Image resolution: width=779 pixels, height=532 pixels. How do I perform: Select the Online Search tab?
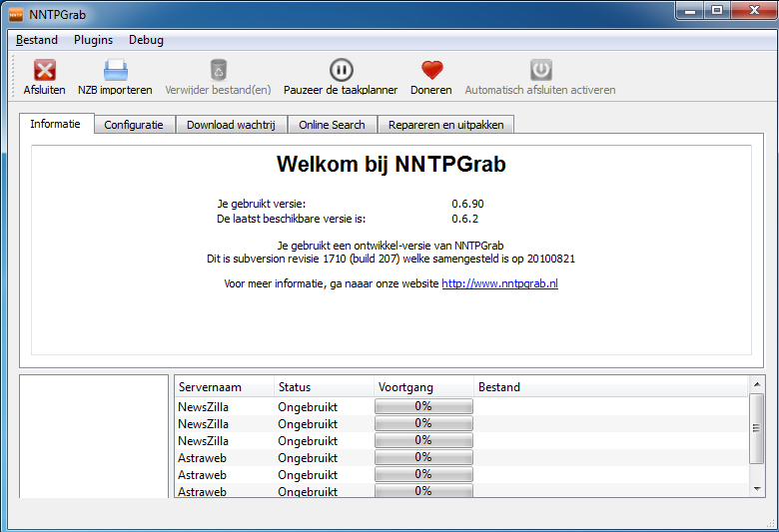click(x=333, y=125)
